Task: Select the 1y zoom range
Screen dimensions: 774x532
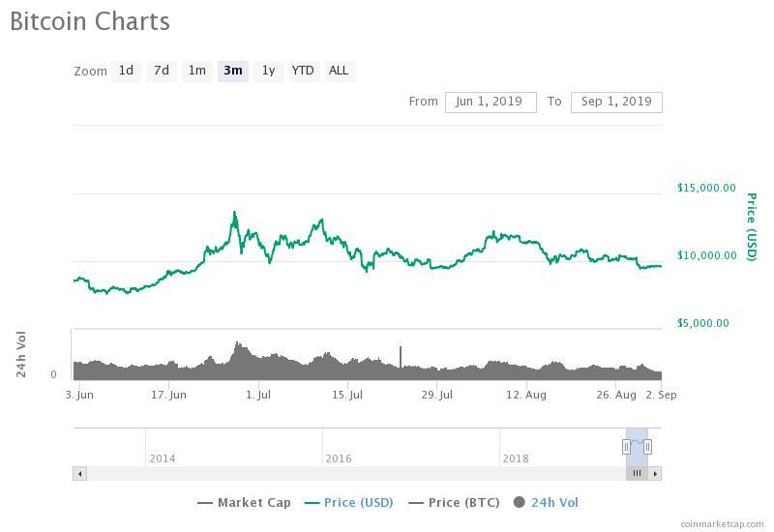Action: (268, 71)
